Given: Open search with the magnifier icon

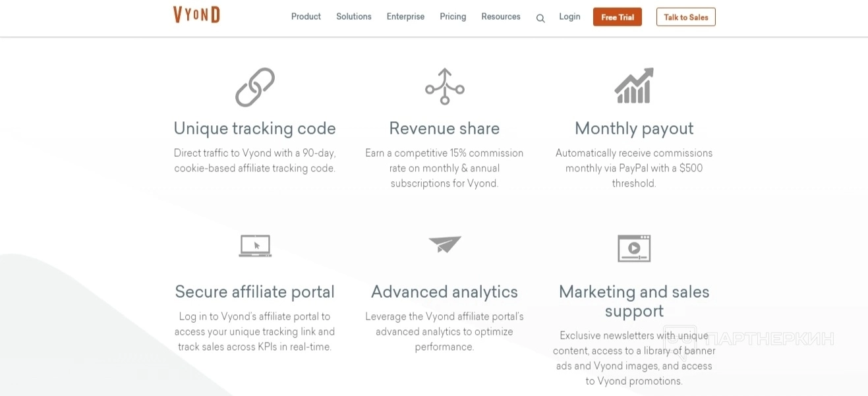Looking at the screenshot, I should point(540,18).
